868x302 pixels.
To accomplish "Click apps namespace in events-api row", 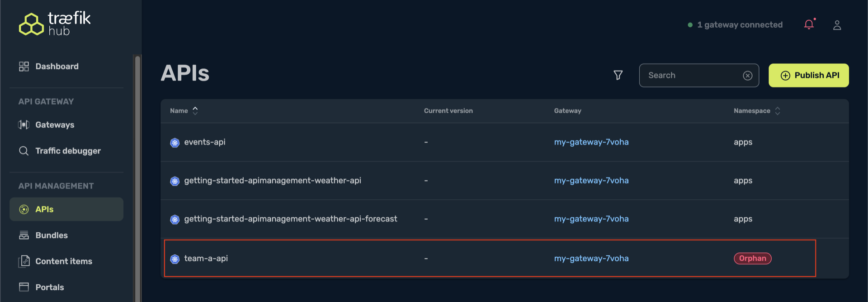I will pyautogui.click(x=743, y=143).
